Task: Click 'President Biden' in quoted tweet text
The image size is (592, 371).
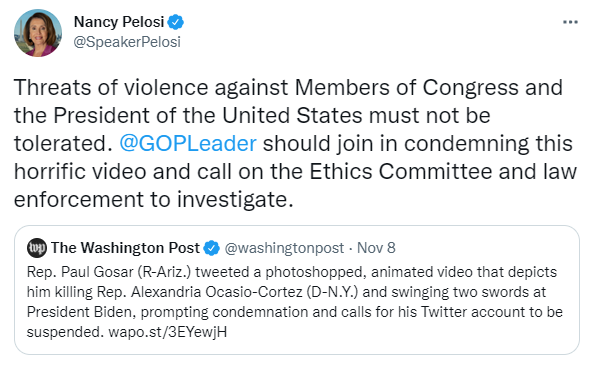Action: [79, 312]
